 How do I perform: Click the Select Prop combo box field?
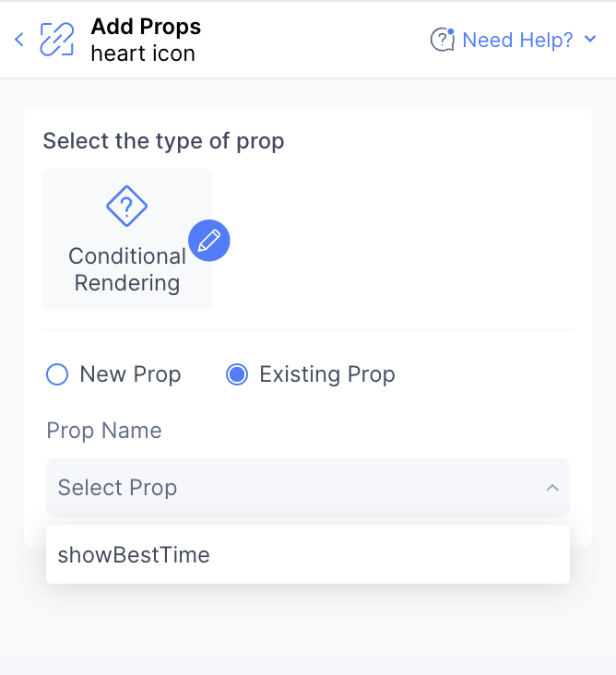[x=308, y=488]
